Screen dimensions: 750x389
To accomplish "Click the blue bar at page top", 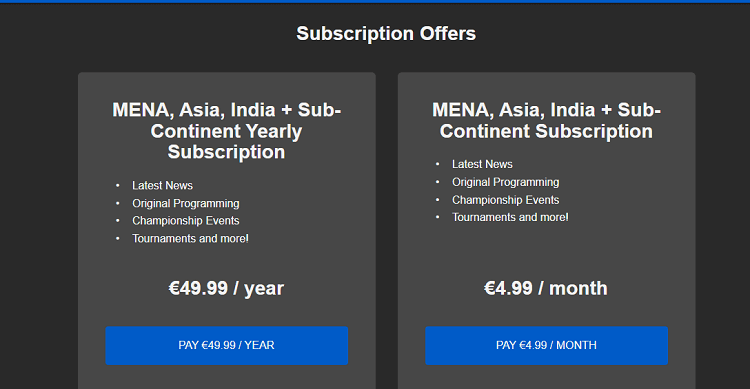I will 375,1.
